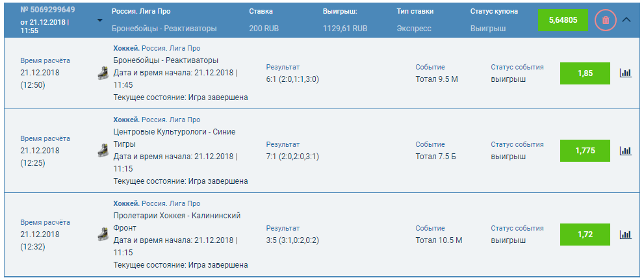644x280 pixels.
Task: Click the 1,775 odds box
Action: pyautogui.click(x=585, y=151)
